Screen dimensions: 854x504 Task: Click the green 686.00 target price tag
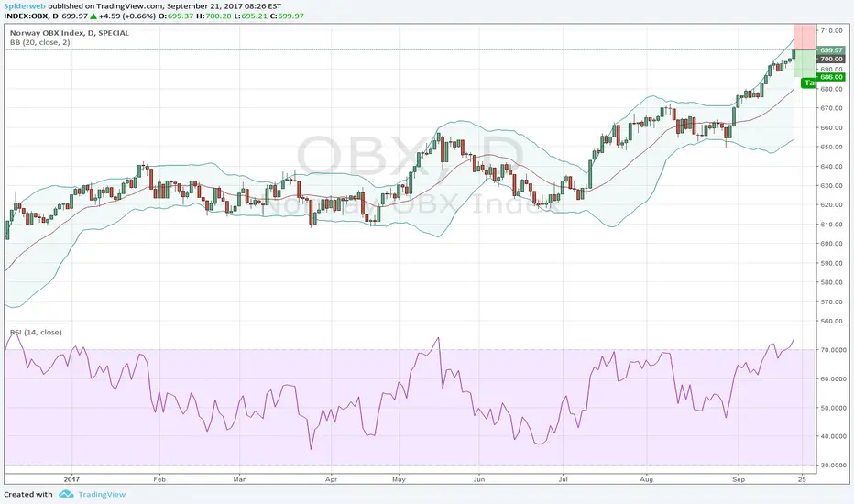(830, 77)
